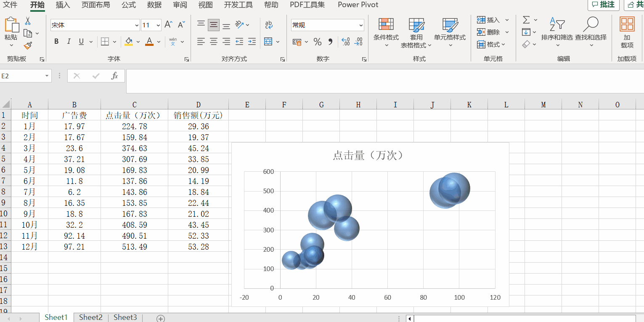Toggle Italic formatting

point(69,42)
